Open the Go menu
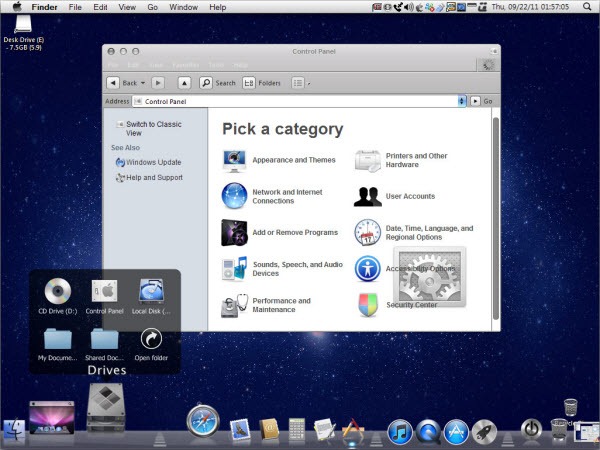The image size is (600, 450). 153,7
